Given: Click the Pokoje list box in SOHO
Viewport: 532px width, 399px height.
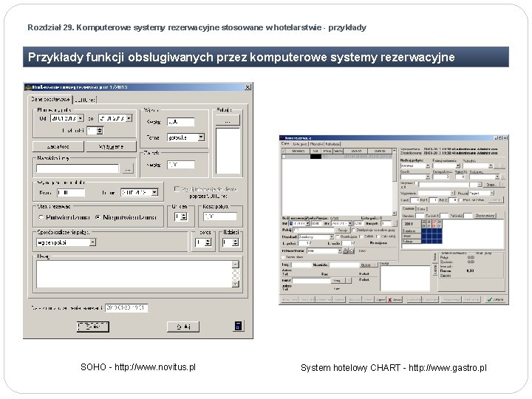Looking at the screenshot, I should [x=228, y=151].
